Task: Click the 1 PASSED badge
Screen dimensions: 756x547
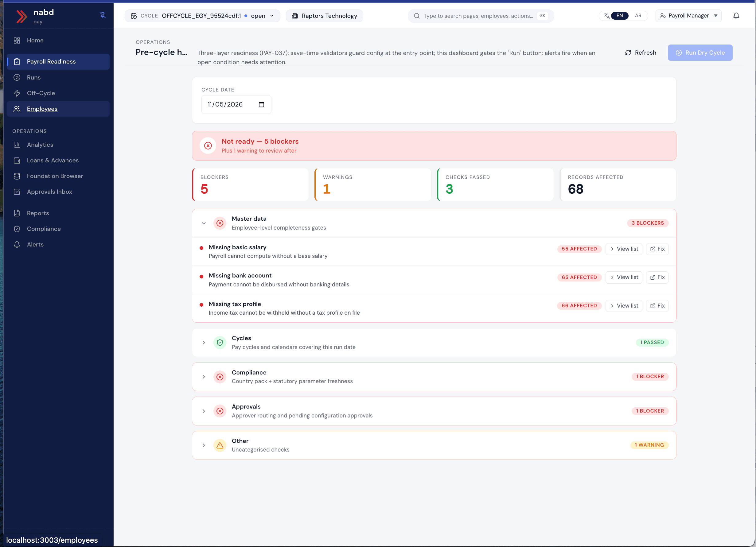Action: (652, 343)
